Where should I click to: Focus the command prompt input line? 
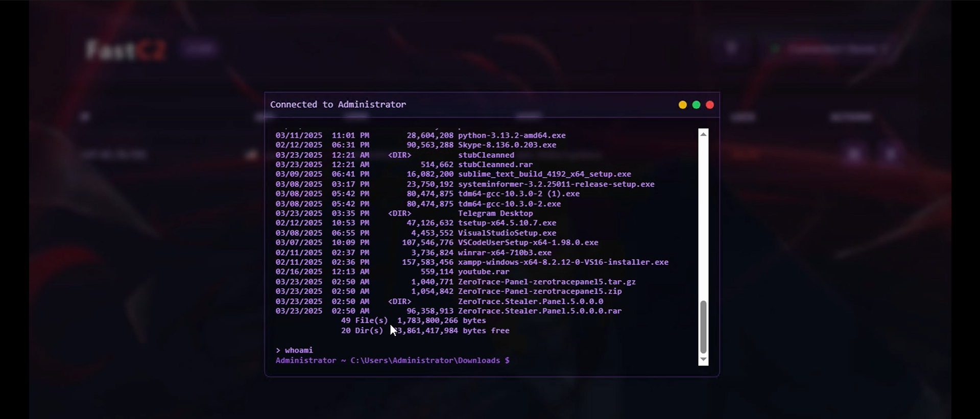click(392, 360)
